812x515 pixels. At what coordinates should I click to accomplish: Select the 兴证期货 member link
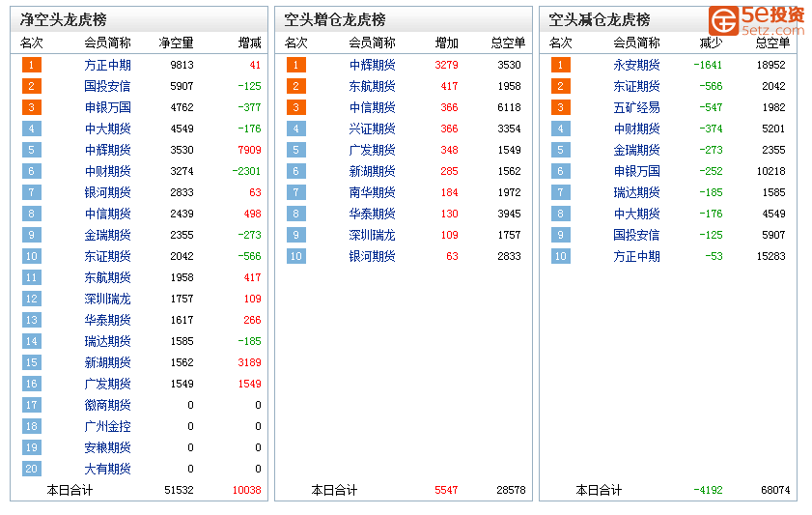373,129
